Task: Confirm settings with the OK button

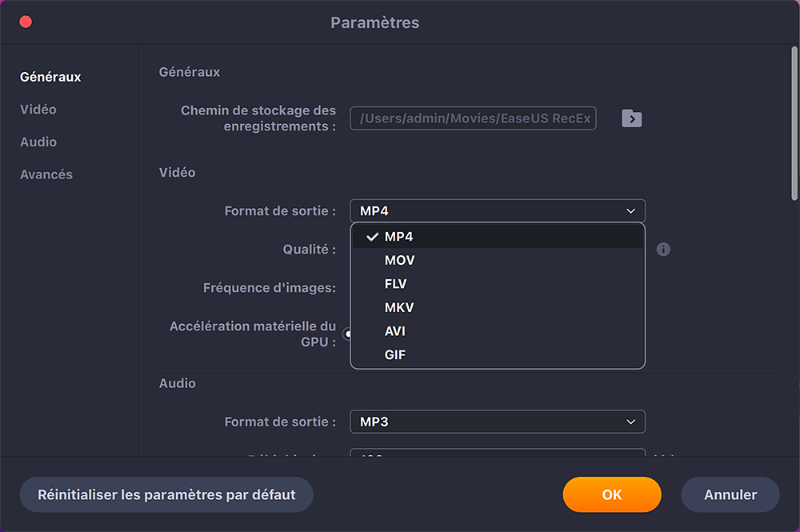Action: click(x=612, y=494)
